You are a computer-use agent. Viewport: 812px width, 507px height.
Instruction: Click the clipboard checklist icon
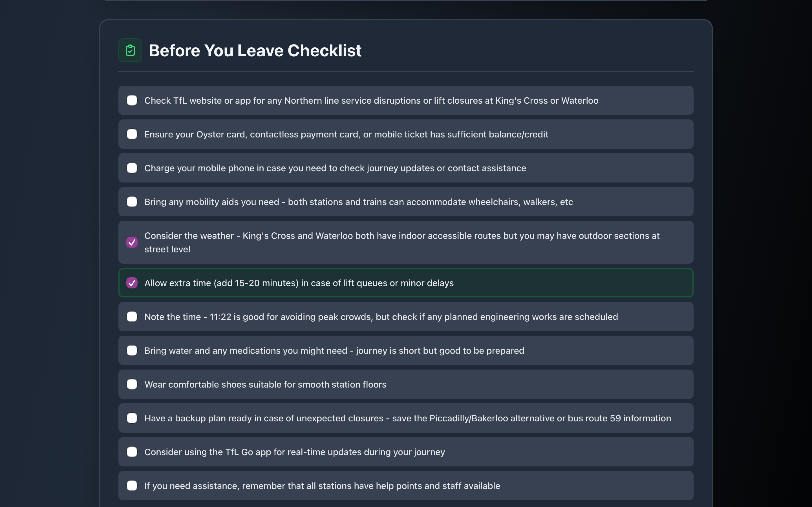click(x=130, y=50)
